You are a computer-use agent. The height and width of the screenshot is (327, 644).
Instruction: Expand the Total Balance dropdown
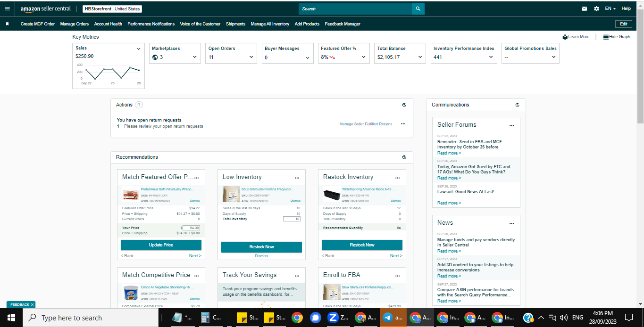(420, 57)
